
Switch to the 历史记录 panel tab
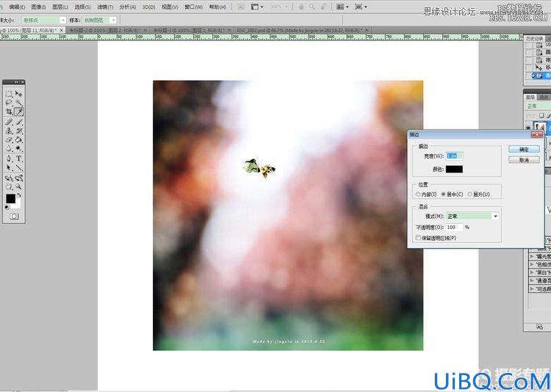point(534,39)
